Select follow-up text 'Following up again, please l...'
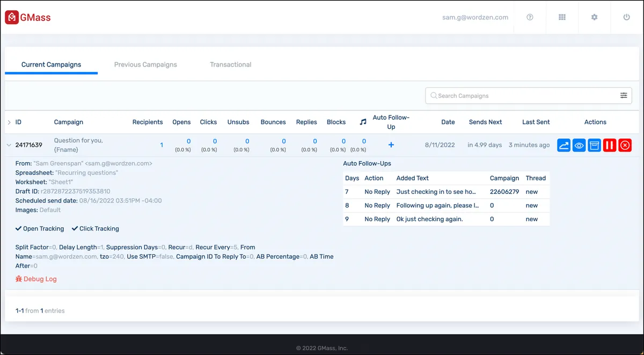Image resolution: width=644 pixels, height=355 pixels. [x=438, y=205]
